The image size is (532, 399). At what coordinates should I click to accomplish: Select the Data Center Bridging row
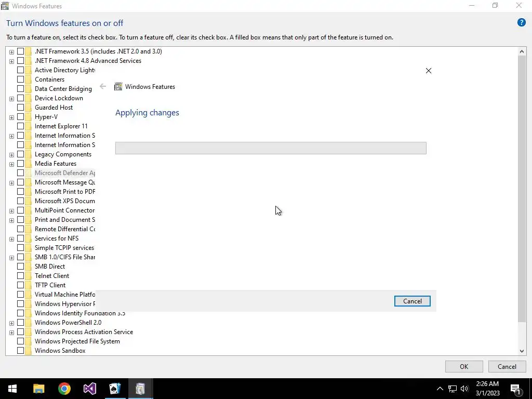point(63,88)
